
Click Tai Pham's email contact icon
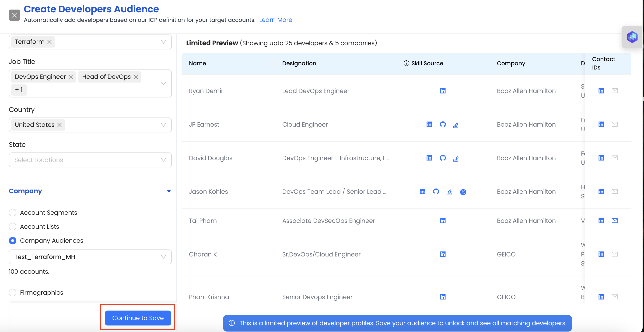pos(615,221)
